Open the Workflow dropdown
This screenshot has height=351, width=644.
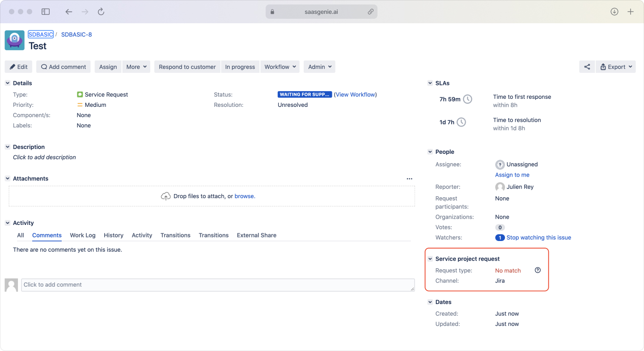[280, 66]
